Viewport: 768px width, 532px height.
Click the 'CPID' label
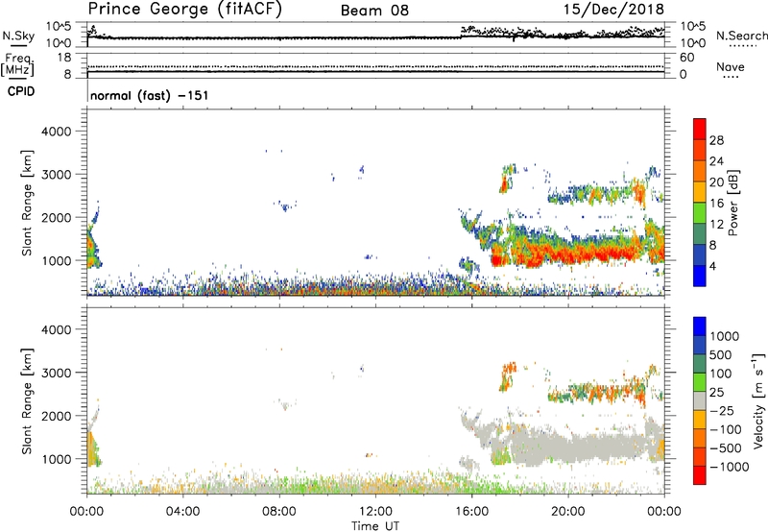21,91
